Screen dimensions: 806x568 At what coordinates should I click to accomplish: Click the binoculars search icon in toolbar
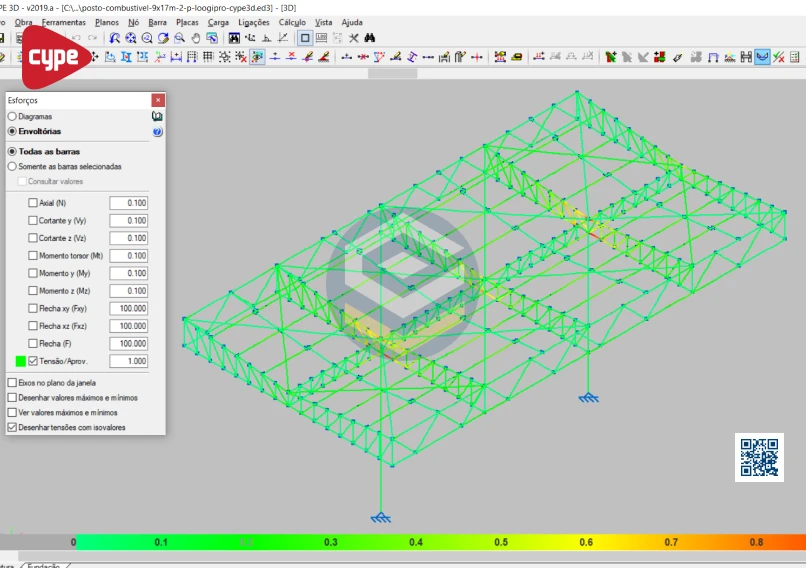point(370,38)
